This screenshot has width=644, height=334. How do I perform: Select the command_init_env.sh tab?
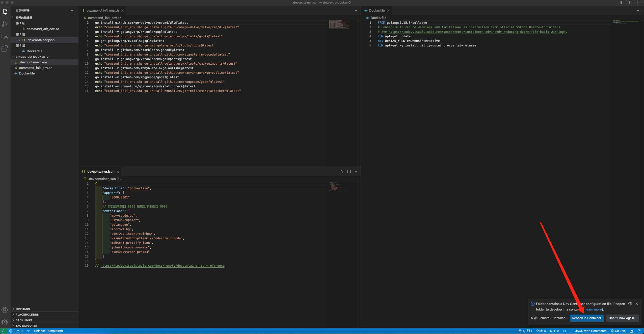click(102, 10)
